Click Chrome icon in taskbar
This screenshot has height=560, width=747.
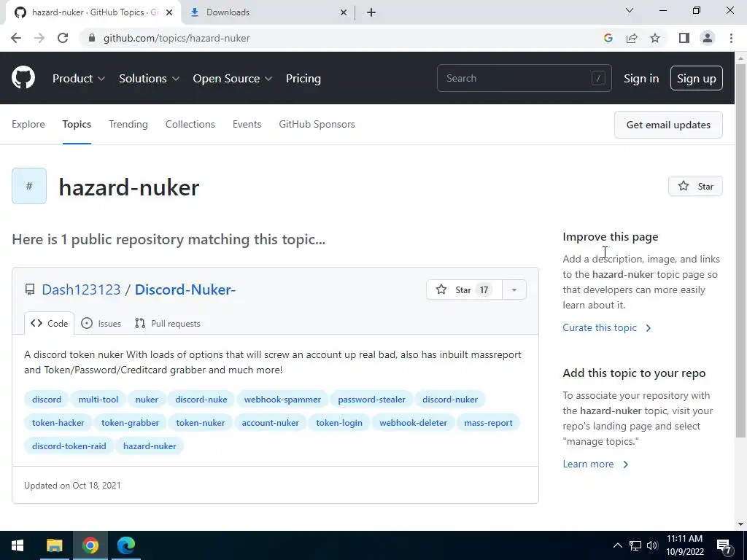click(x=90, y=545)
